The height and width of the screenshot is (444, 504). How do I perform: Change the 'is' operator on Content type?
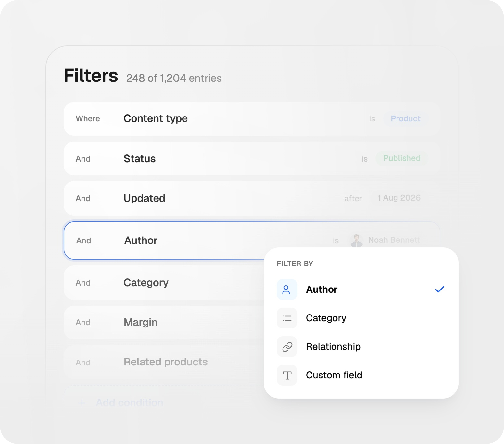pyautogui.click(x=372, y=119)
